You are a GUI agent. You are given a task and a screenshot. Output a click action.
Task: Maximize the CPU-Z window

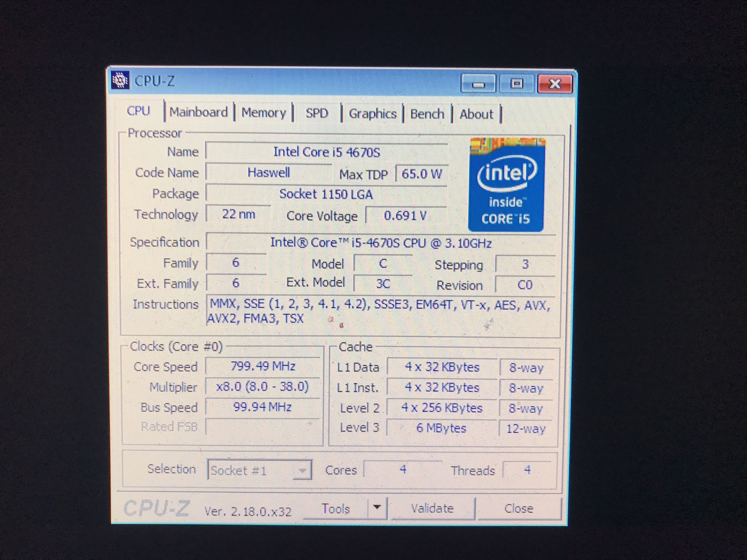[517, 84]
